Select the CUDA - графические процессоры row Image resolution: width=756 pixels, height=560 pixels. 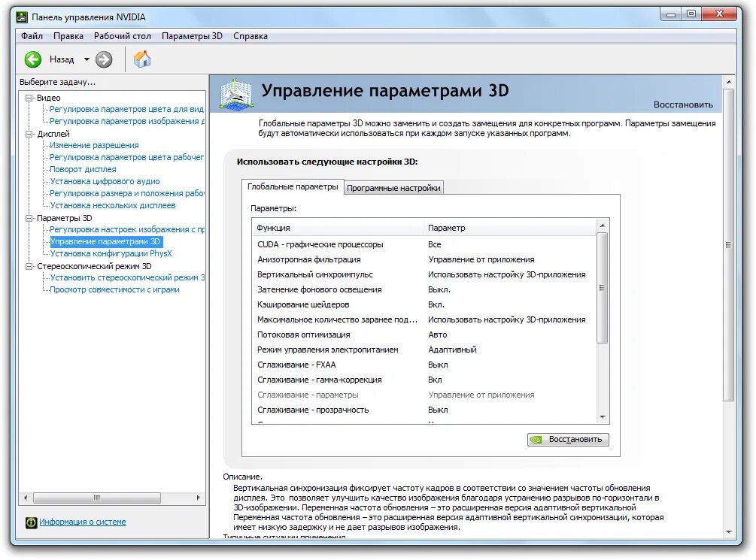coord(424,245)
